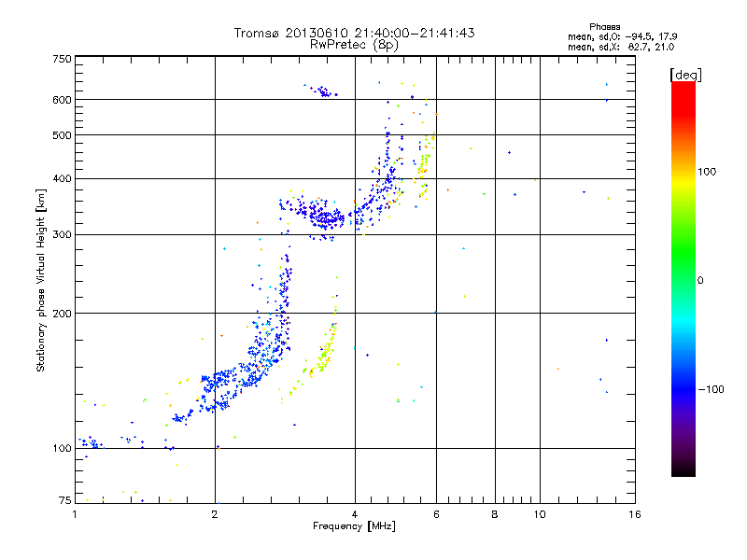The image size is (747, 560).
Task: Click the '16' frequency tick label
Action: [635, 514]
